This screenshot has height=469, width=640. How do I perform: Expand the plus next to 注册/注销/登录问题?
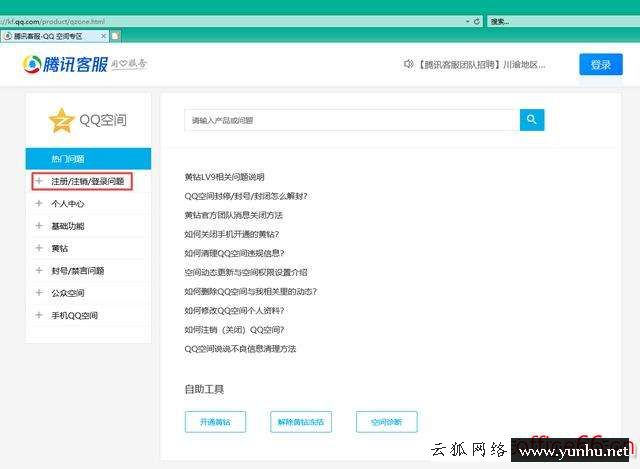(39, 181)
